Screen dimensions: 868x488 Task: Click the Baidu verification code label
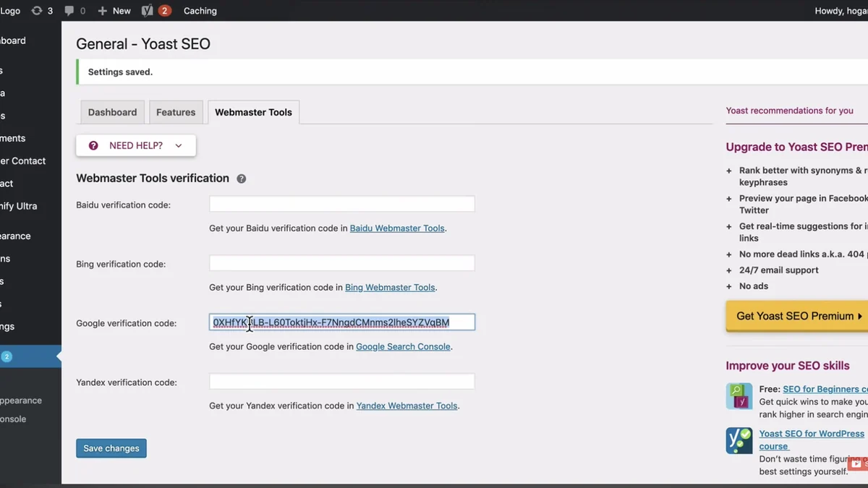click(123, 205)
